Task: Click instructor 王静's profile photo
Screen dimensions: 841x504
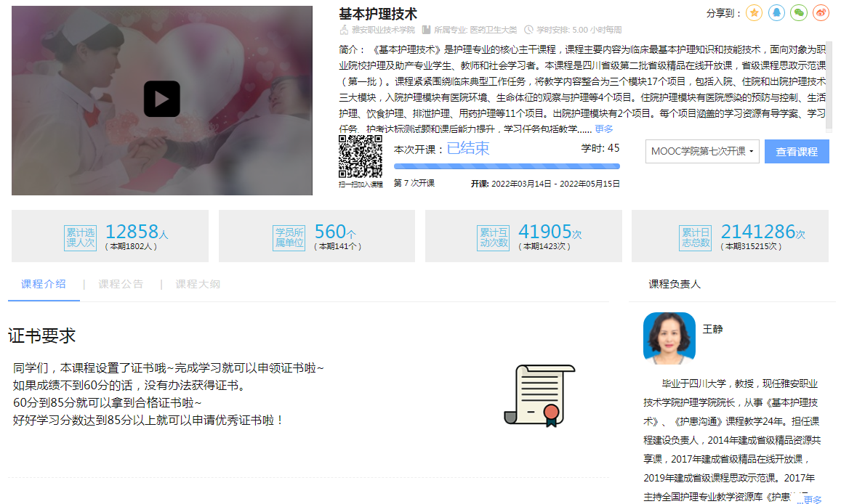Action: pyautogui.click(x=669, y=338)
